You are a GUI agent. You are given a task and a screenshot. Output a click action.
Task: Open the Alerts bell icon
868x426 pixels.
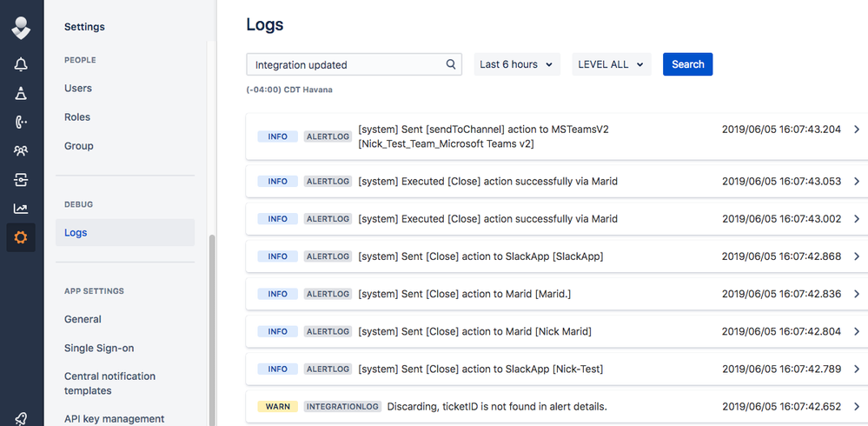pos(21,64)
